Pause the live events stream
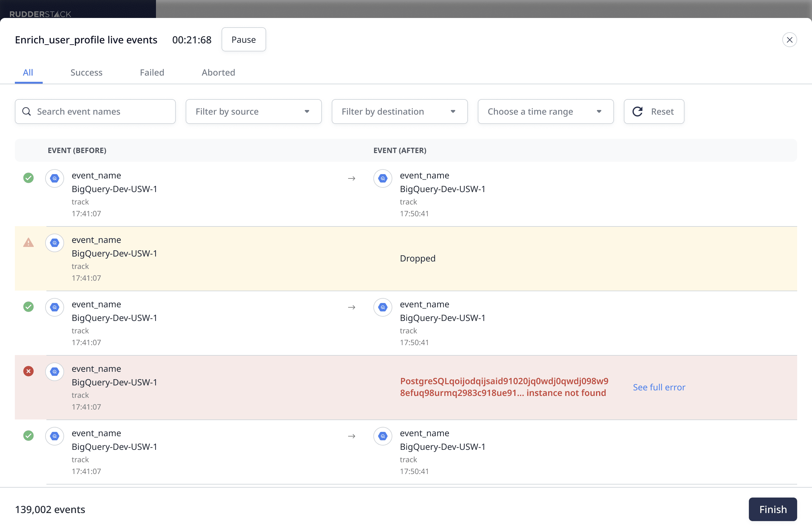Viewport: 812px width, 531px height. [244, 40]
